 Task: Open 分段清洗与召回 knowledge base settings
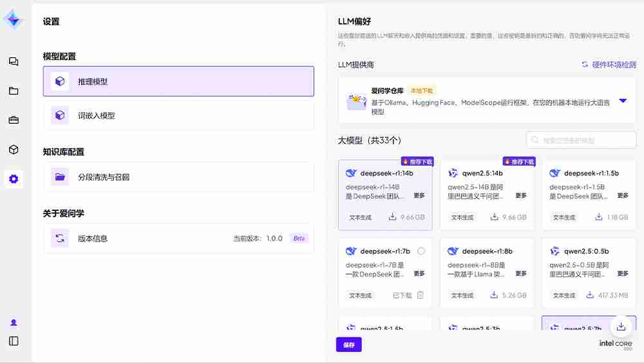(x=178, y=177)
